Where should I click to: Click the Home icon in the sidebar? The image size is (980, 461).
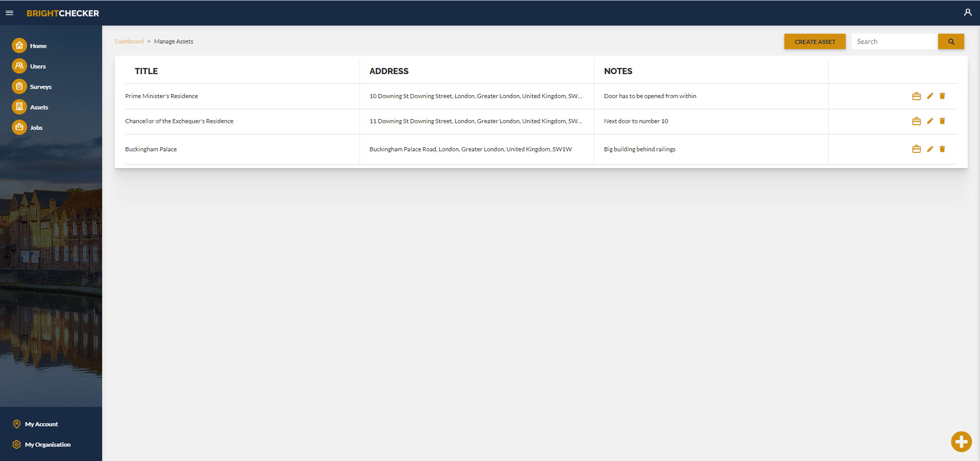19,45
